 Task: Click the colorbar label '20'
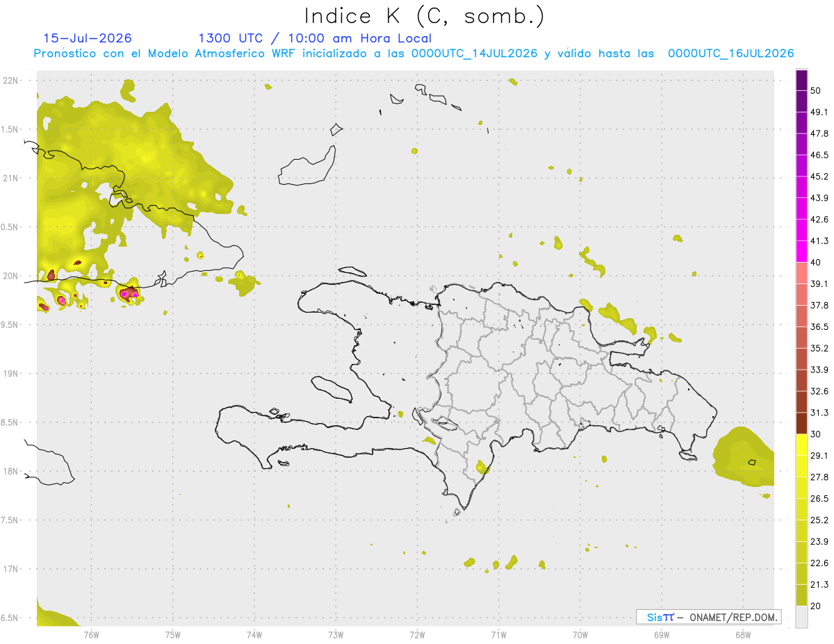pos(817,606)
